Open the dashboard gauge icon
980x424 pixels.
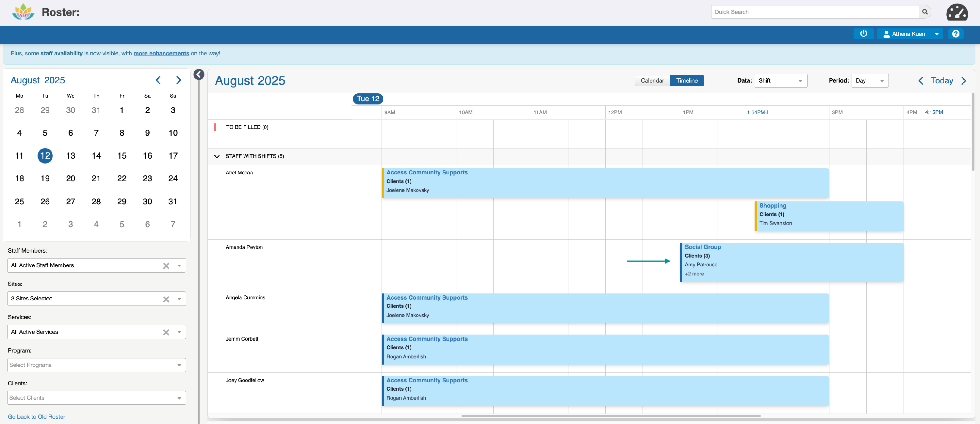957,12
